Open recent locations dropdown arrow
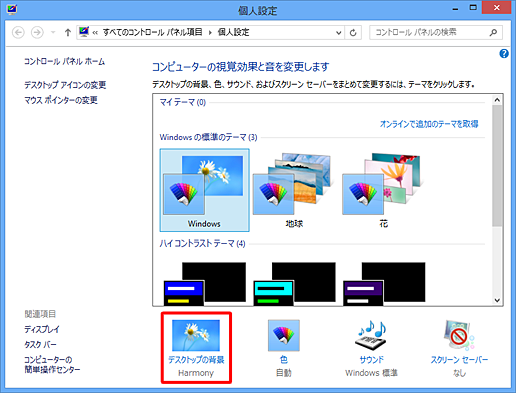This screenshot has height=393, width=516. [53, 32]
